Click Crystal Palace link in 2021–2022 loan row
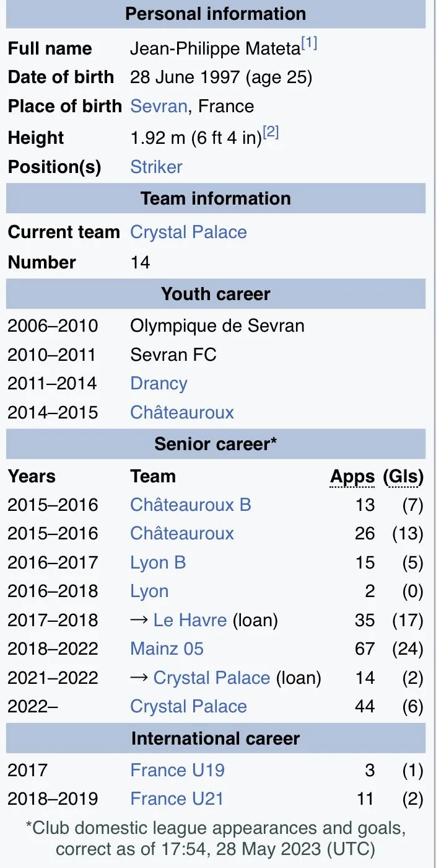 click(212, 678)
